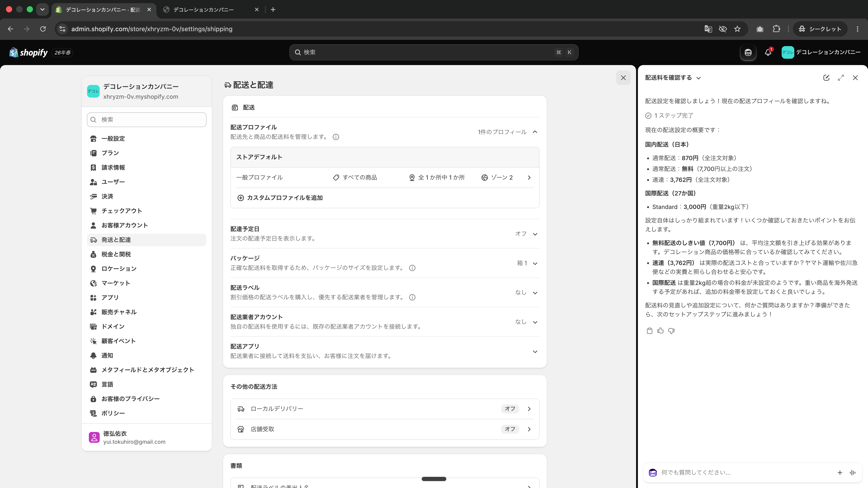Open the デコレーションカンパニー store account menu

pyautogui.click(x=821, y=53)
